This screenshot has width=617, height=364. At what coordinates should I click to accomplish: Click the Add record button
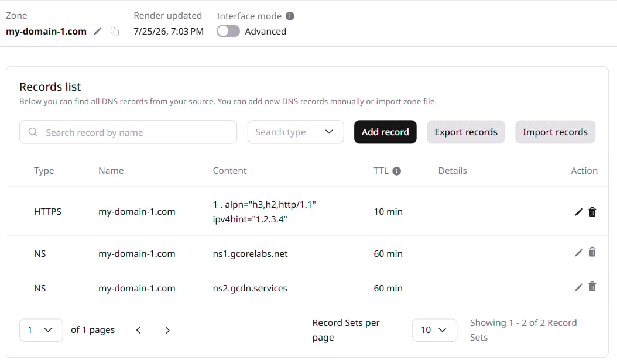point(385,132)
